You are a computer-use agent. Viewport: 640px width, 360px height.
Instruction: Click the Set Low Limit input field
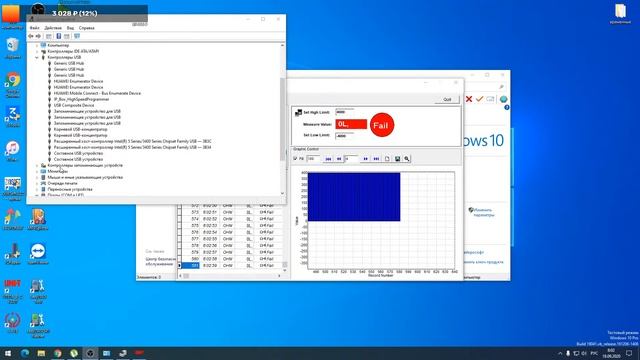(345, 136)
